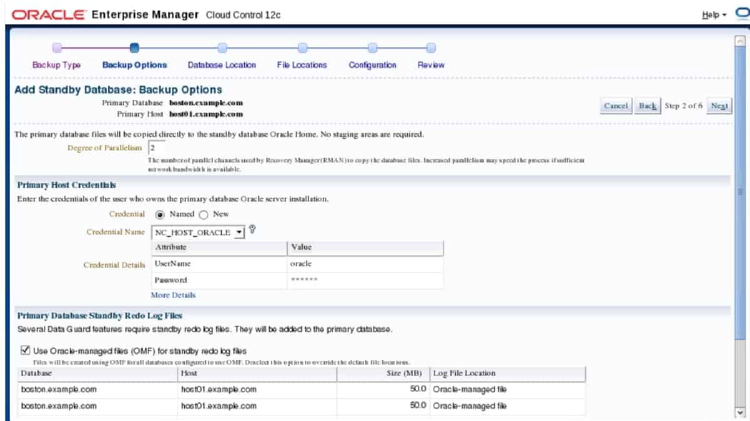The height and width of the screenshot is (421, 750).
Task: Click primary host name host01.example.com in header
Action: 206,114
